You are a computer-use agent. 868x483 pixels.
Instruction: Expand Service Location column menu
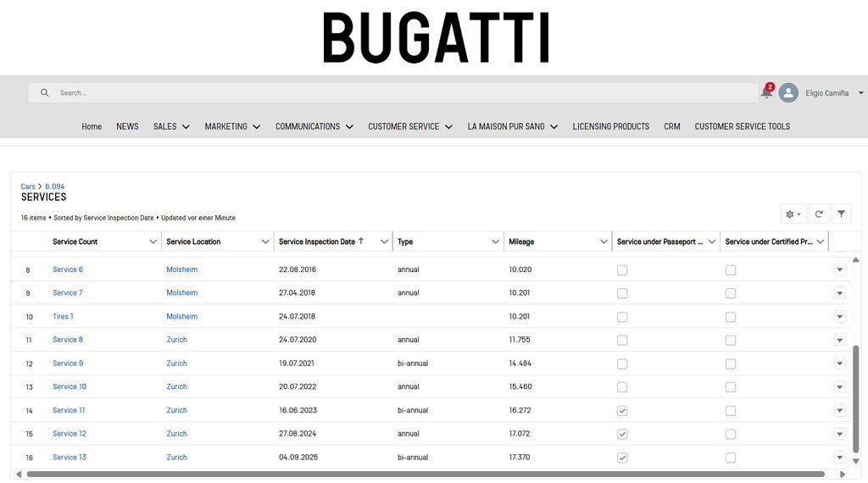coord(265,241)
